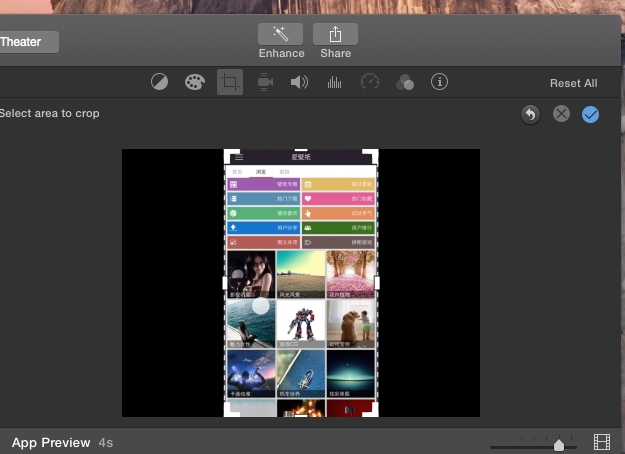
Task: Click the dog and child thumbnail in the preview
Action: pos(351,324)
